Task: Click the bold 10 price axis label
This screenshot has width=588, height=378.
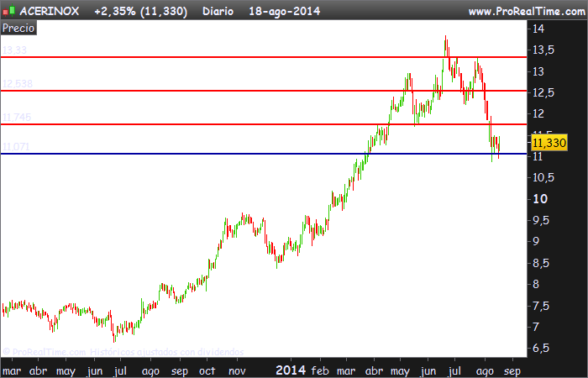Action: coord(540,199)
